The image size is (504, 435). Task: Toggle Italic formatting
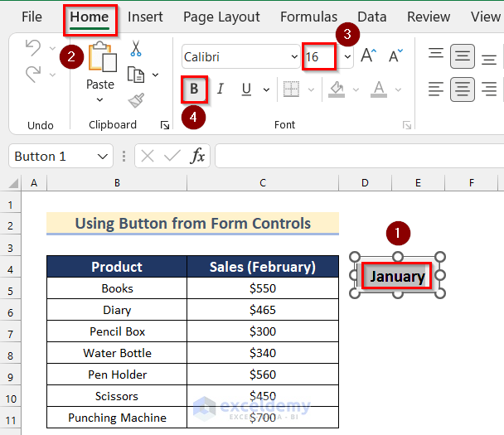(220, 89)
